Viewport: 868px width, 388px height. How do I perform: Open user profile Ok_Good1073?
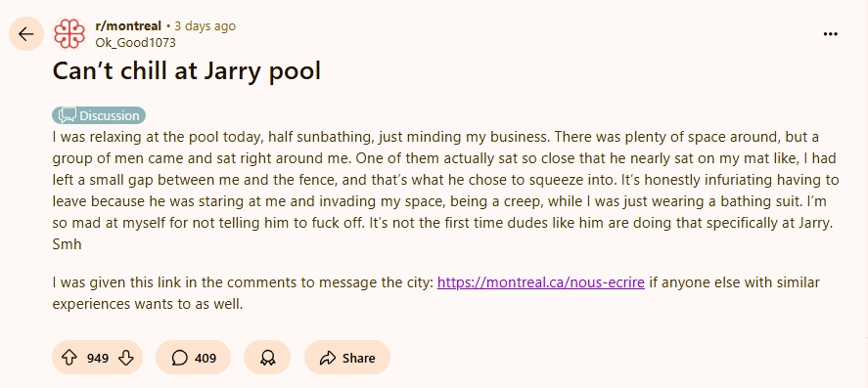point(136,43)
